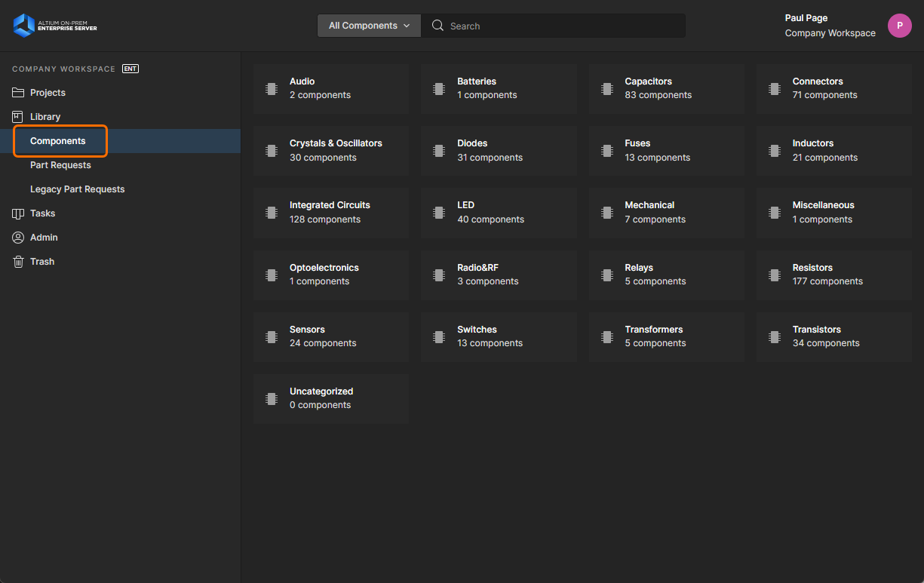Open the Paul Page workspace menu
Screen dimensions: 924x583
click(830, 26)
